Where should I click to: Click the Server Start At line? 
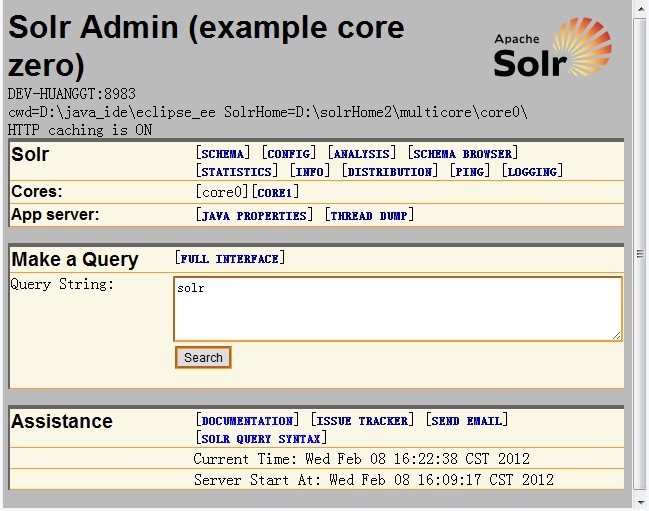(x=374, y=480)
